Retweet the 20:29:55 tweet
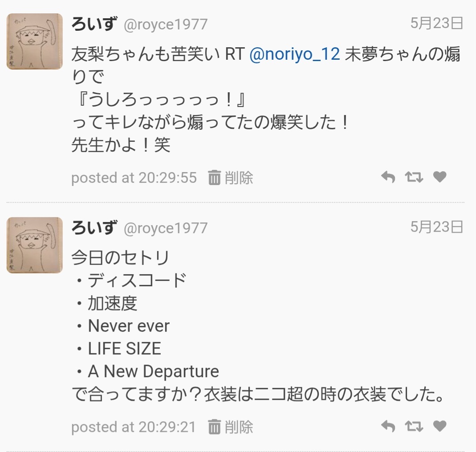Image resolution: width=476 pixels, height=452 pixels. (414, 177)
